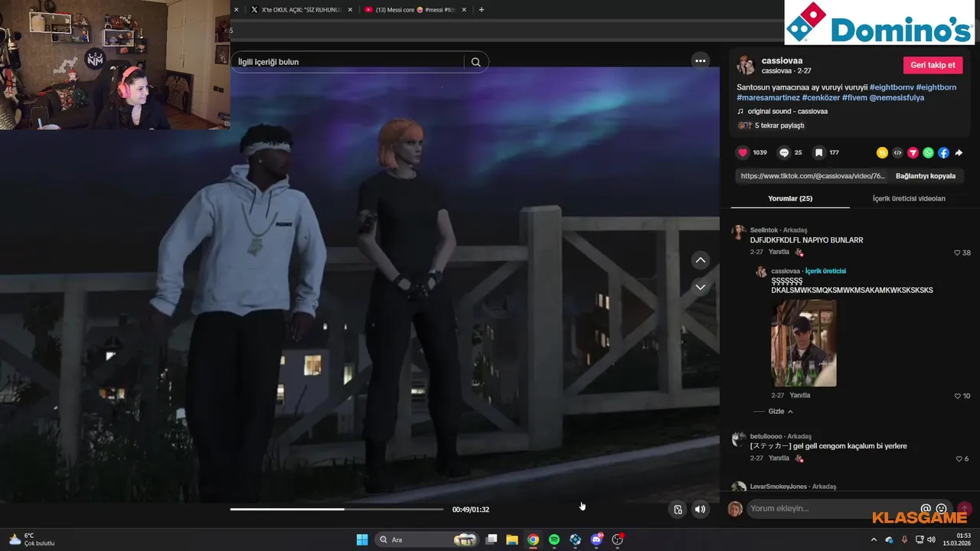Open Spotify from the taskbar
Image resolution: width=980 pixels, height=551 pixels.
pyautogui.click(x=554, y=540)
